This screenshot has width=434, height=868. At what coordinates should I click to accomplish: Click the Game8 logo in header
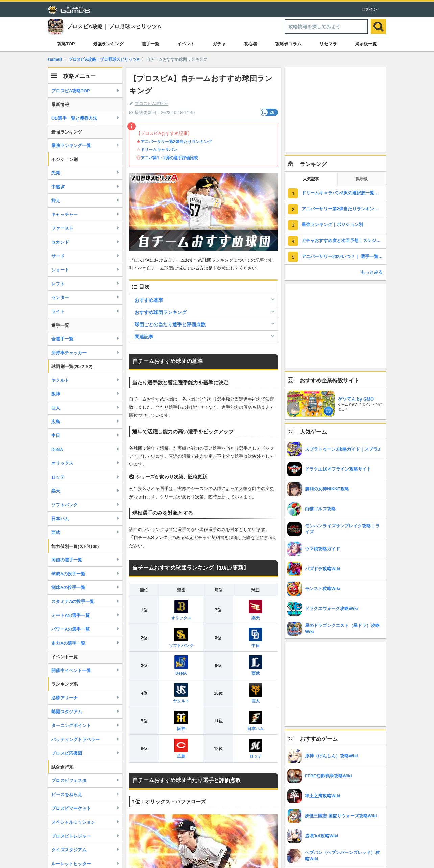click(x=69, y=9)
